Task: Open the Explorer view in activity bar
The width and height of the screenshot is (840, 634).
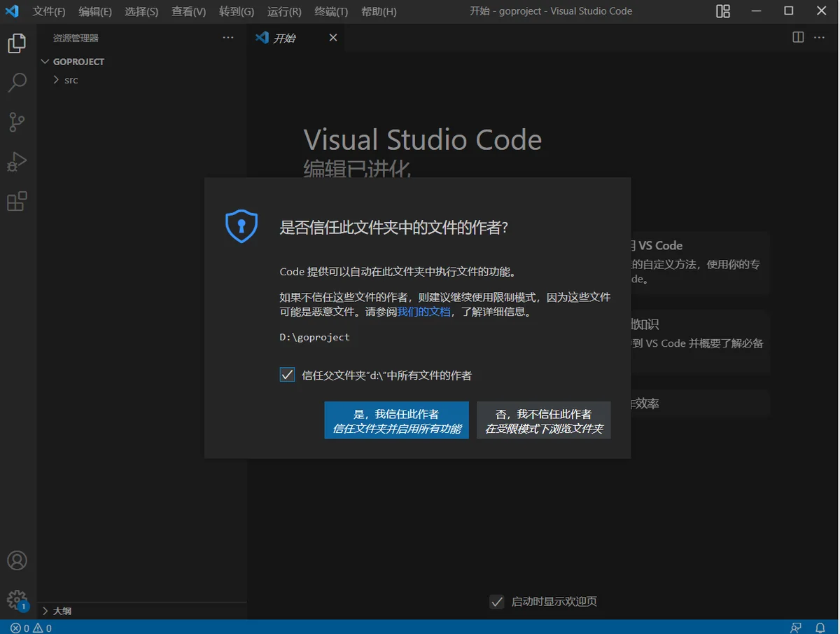Action: click(17, 43)
